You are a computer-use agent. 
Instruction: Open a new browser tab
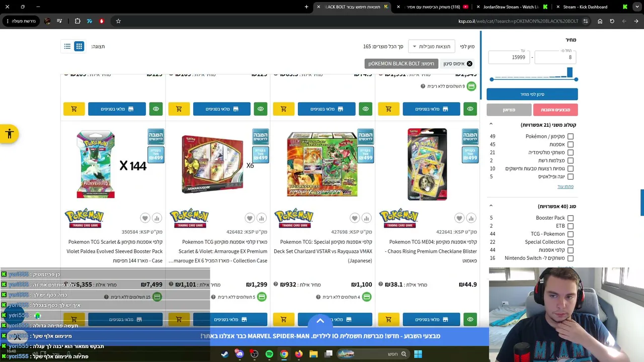point(306,7)
